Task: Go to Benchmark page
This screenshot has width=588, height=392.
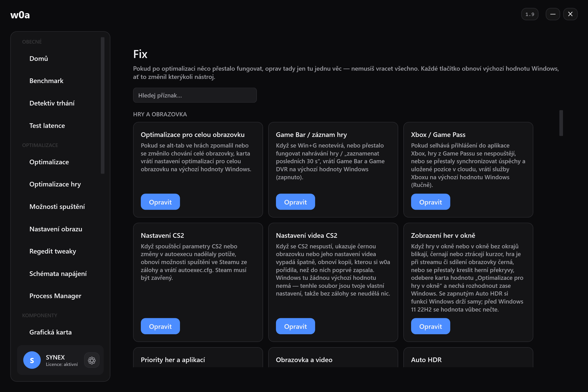Action: (46, 81)
